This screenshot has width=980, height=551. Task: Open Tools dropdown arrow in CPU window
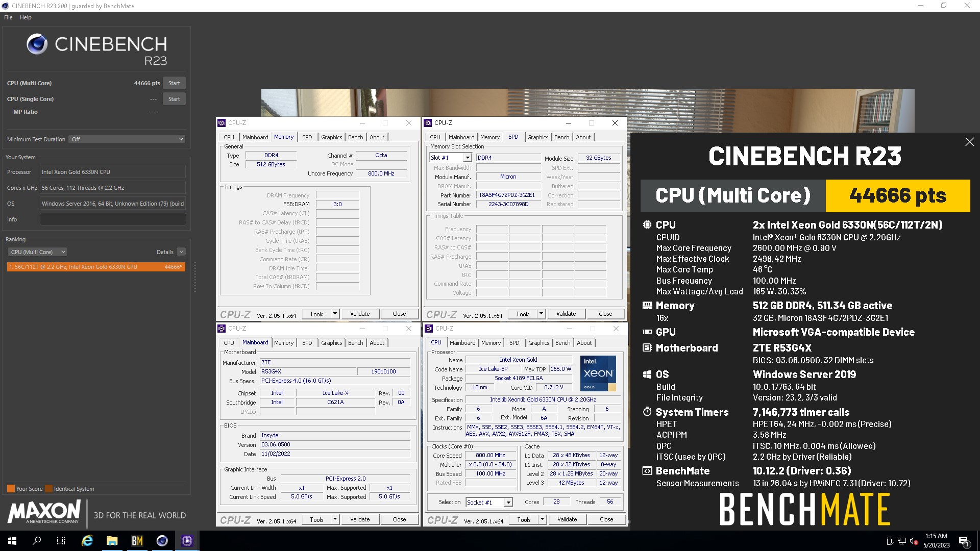(543, 519)
